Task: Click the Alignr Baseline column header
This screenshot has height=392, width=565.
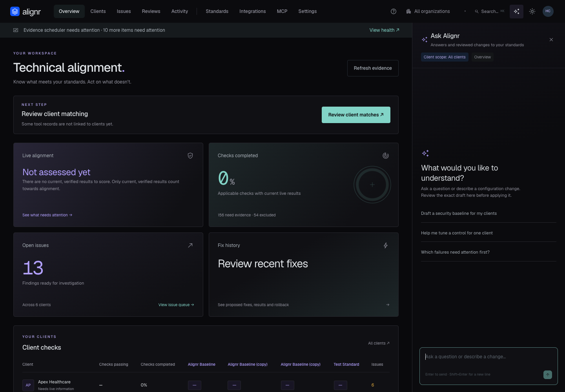Action: (202, 365)
